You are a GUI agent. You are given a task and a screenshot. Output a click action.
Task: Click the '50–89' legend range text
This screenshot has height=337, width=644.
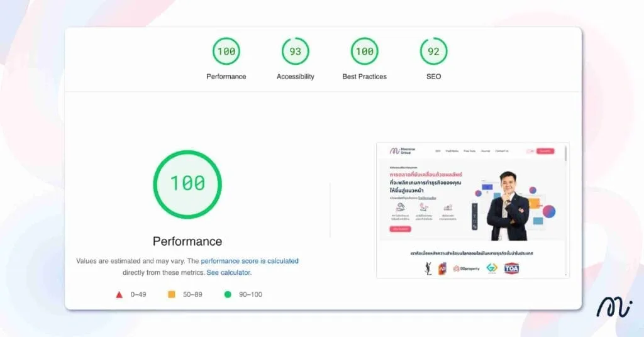tap(192, 294)
